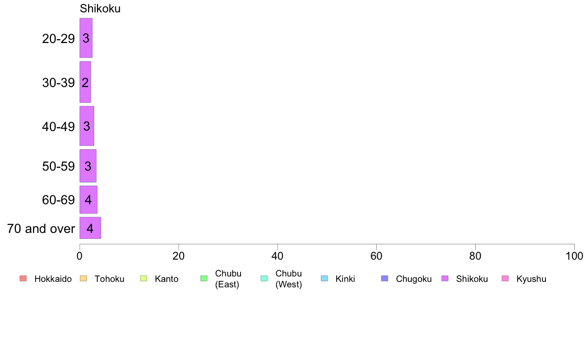Screen dimensions: 588x364
Task: Select the 40-49 age group bar
Action: tap(87, 126)
